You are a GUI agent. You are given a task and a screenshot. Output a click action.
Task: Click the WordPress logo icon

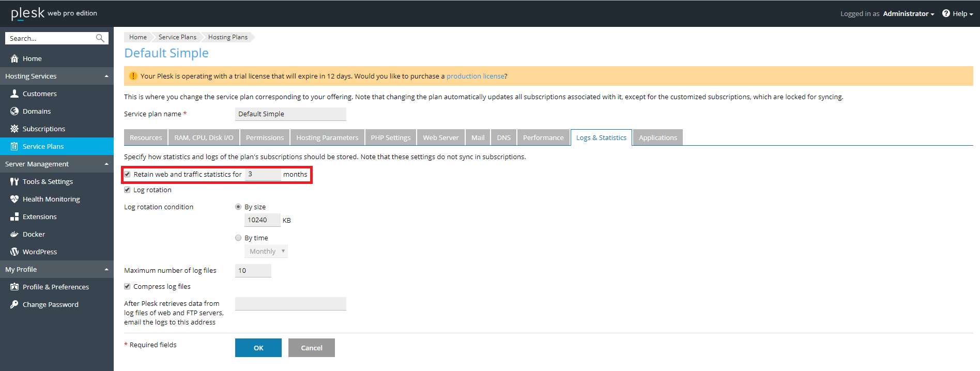pyautogui.click(x=14, y=252)
